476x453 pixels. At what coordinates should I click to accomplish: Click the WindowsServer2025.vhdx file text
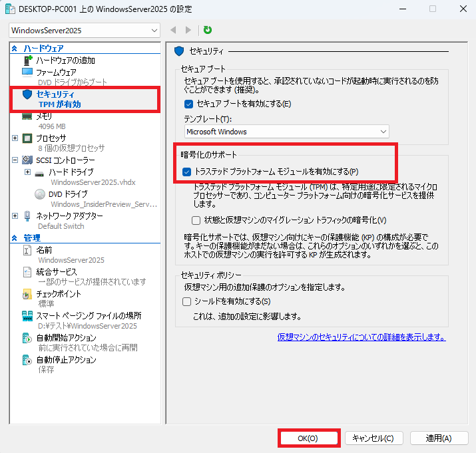93,182
